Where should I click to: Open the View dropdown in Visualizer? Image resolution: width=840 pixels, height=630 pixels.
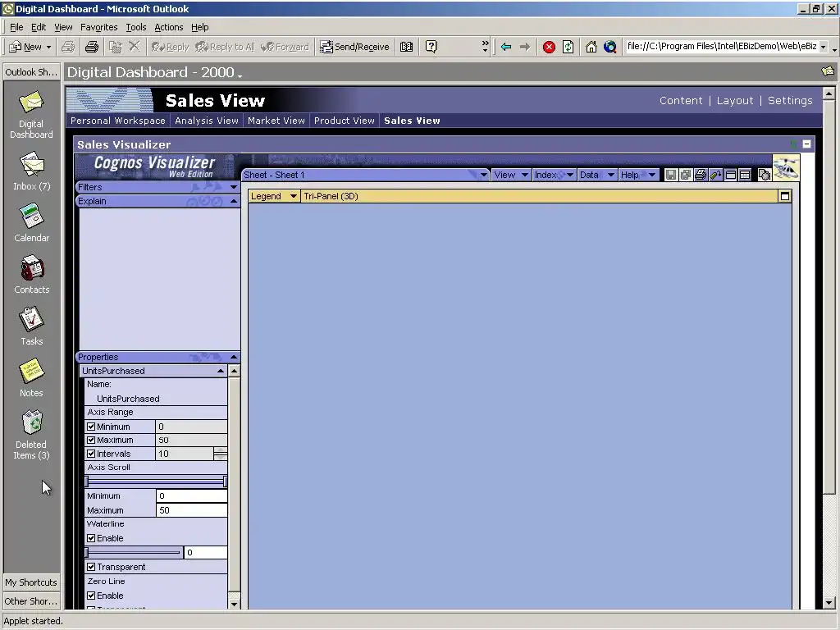(511, 175)
